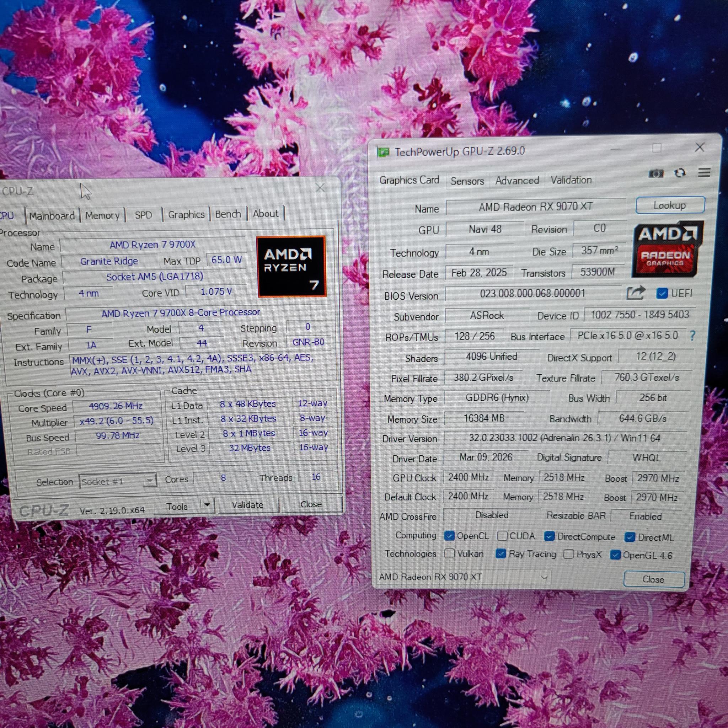Click the Resizable BAR 'Enabled' value
This screenshot has width=728, height=728.
646,516
